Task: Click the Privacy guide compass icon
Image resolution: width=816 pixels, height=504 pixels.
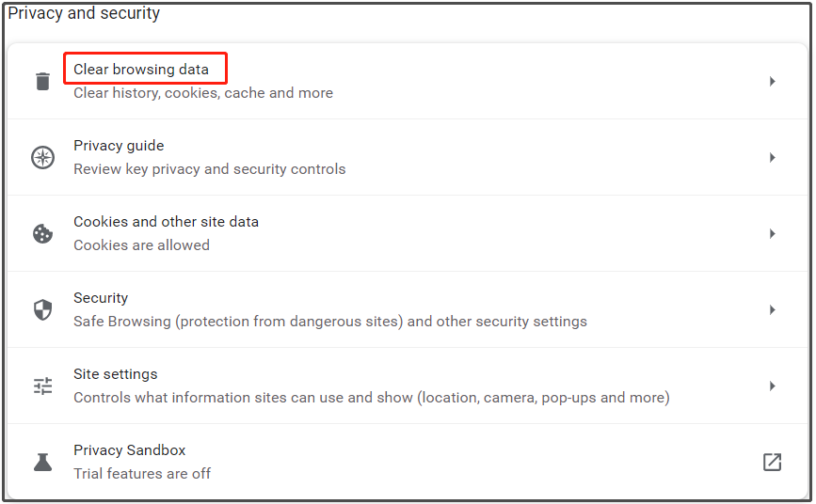Action: tap(42, 157)
